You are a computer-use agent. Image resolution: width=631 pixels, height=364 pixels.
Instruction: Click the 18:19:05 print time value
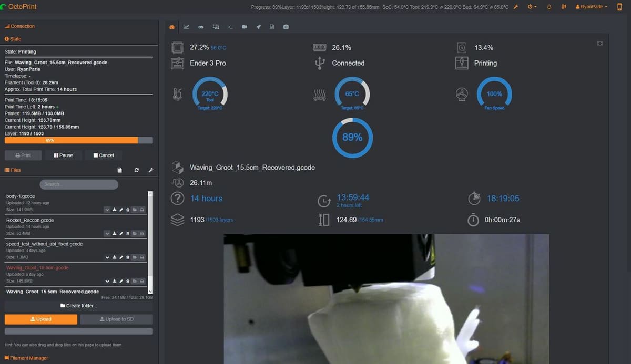point(503,199)
